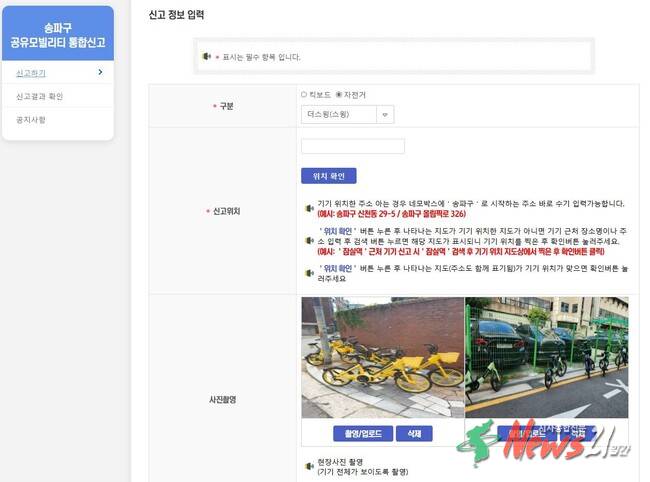Click megaphone icon next to 현장사진 촬영
Viewport: 650px width, 482px height.
[309, 466]
